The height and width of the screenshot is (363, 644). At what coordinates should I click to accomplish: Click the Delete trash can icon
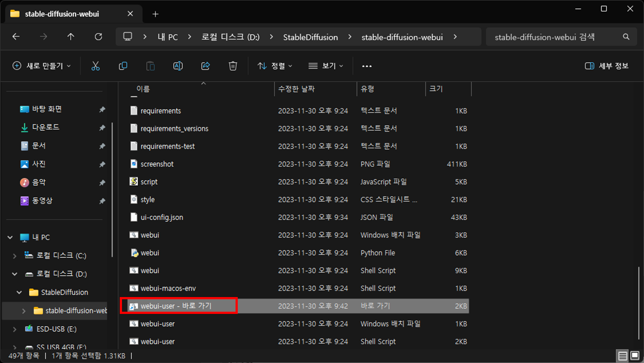coord(233,66)
